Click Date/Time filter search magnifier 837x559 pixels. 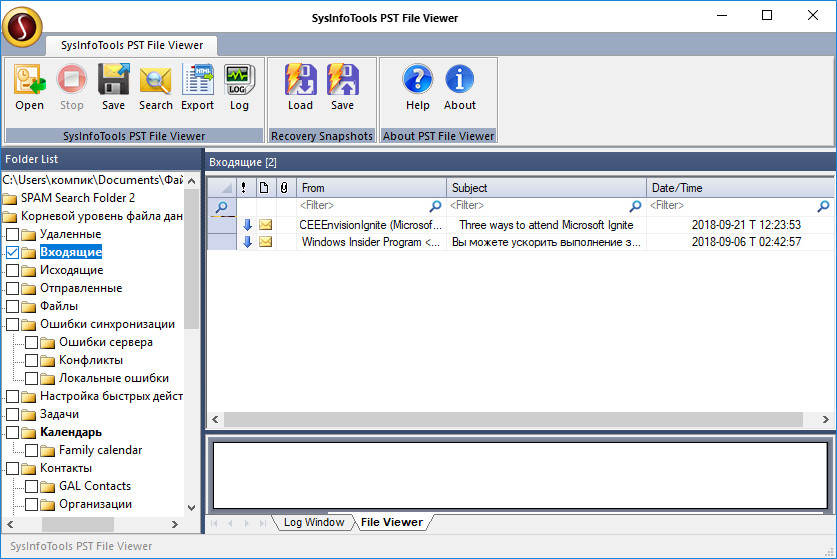[824, 206]
